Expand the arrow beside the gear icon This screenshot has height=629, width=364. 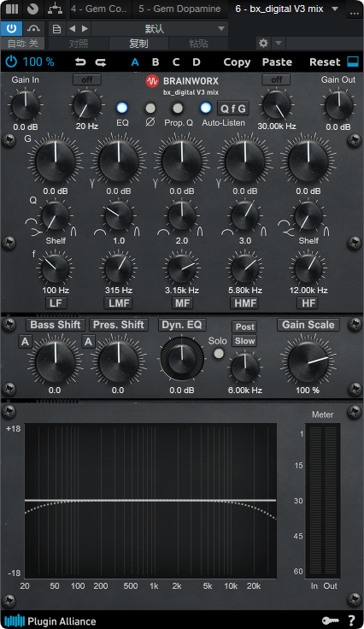point(279,43)
